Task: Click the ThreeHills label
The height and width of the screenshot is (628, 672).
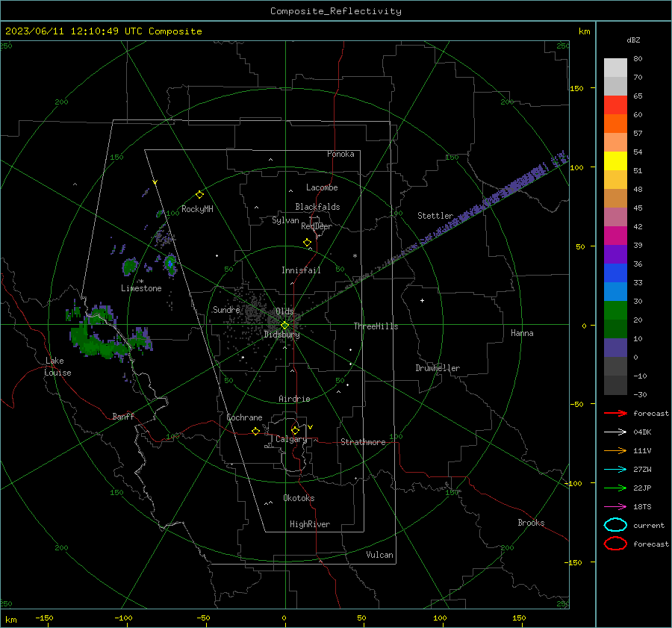Action: 376,326
